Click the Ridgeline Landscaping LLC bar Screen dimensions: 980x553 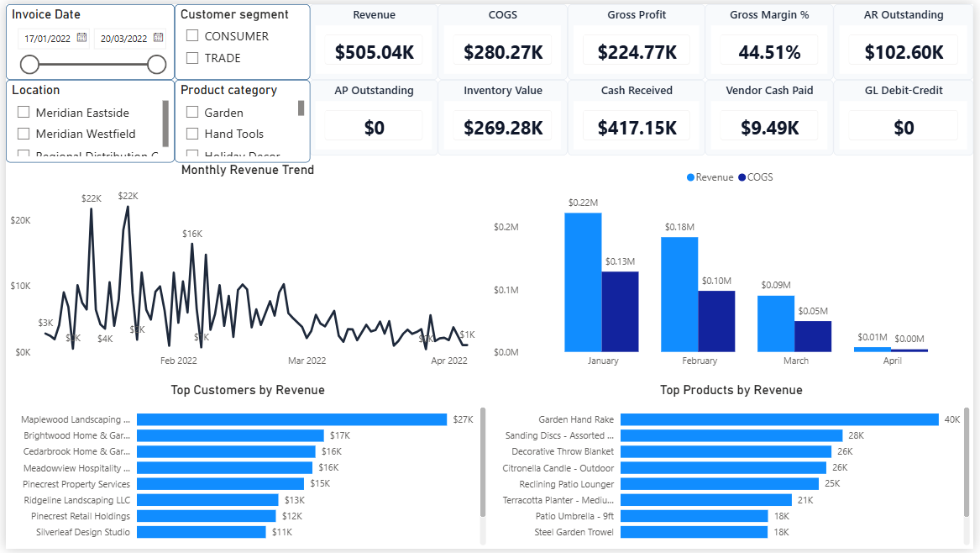[x=207, y=500]
